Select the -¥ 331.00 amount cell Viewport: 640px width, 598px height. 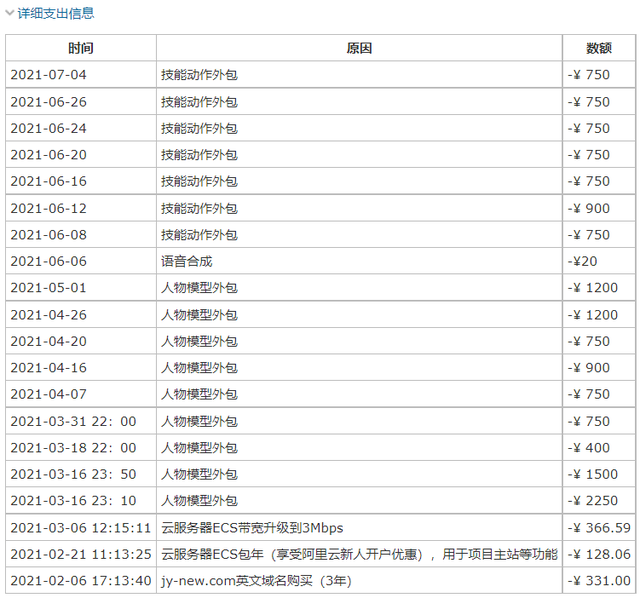tap(599, 580)
